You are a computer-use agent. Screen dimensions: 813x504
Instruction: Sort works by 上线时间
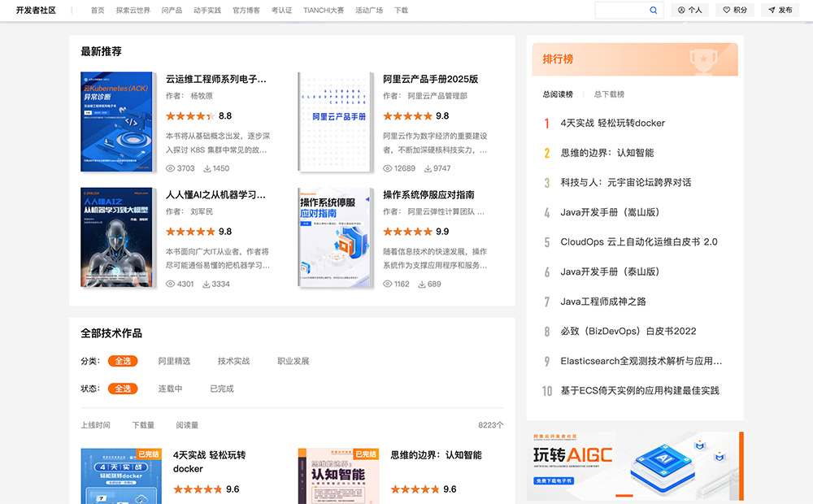95,425
